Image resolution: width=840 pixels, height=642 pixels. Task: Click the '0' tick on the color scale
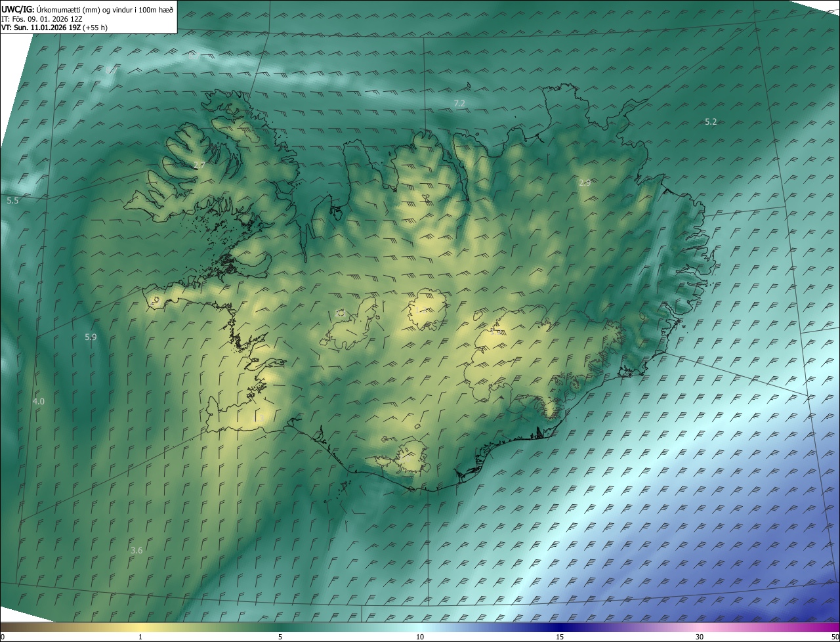pos(3,637)
